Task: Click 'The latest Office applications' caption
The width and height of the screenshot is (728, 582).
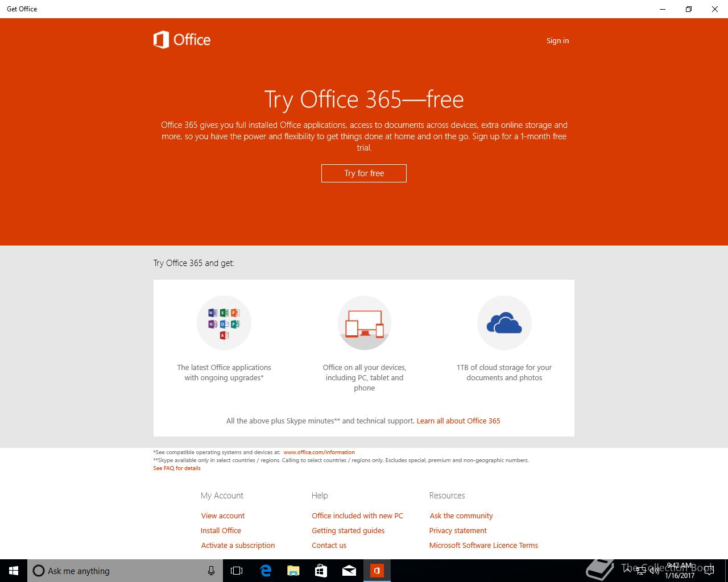Action: tap(224, 372)
